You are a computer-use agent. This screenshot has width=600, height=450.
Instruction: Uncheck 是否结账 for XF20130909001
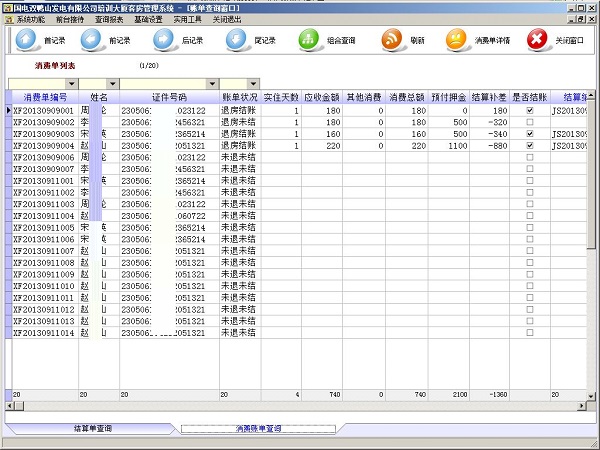pyautogui.click(x=530, y=111)
